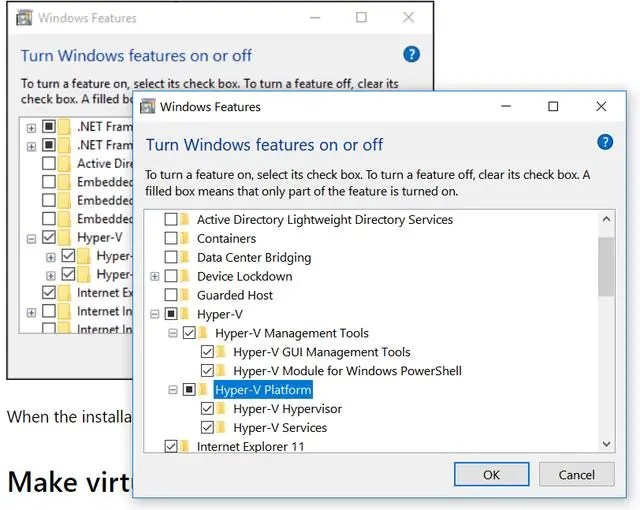
Task: Click folder icon next to Device Lockdown
Action: tap(185, 276)
